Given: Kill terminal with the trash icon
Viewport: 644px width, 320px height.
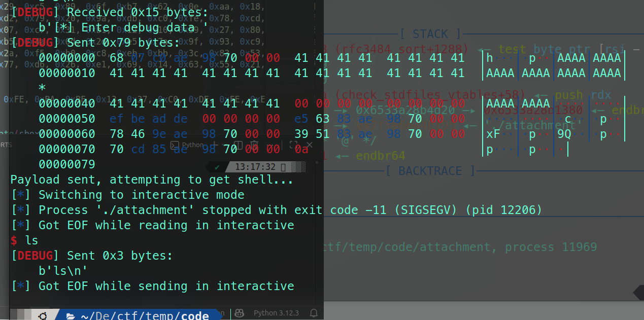Looking at the screenshot, I should pyautogui.click(x=254, y=145).
